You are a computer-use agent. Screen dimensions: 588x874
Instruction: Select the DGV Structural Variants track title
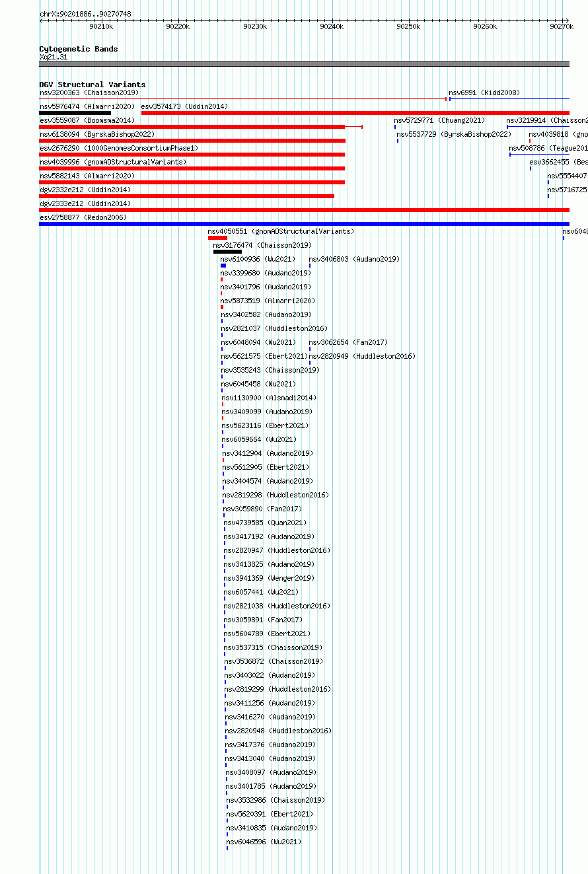coord(92,85)
